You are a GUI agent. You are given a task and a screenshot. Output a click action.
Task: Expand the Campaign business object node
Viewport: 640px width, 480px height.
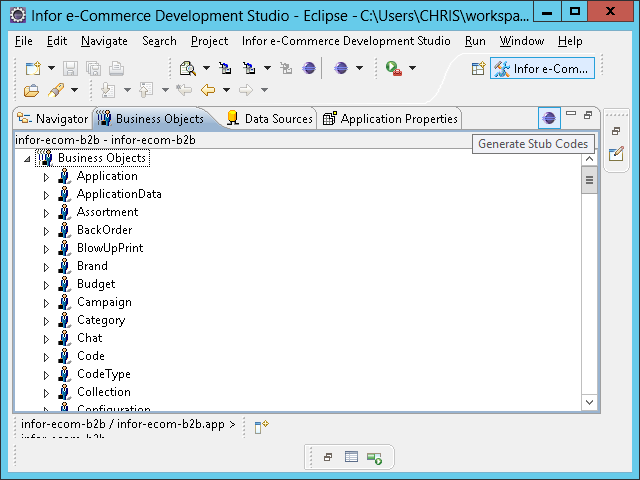point(46,303)
